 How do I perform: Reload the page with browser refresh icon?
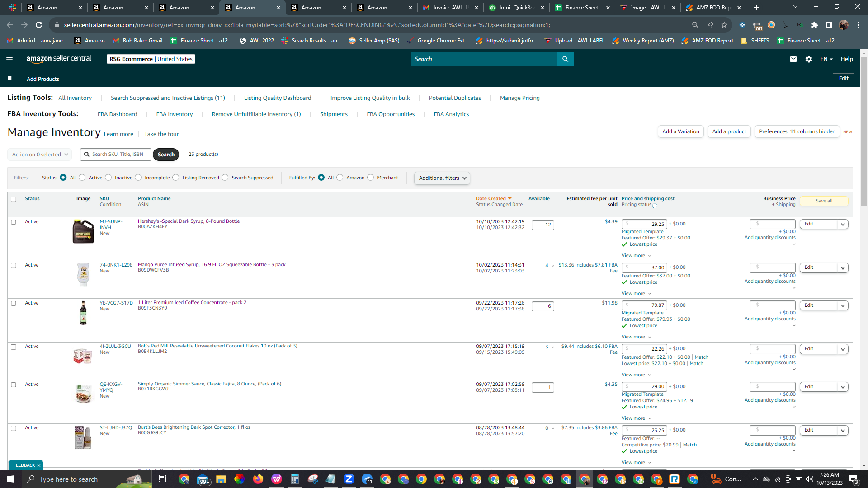pyautogui.click(x=39, y=25)
